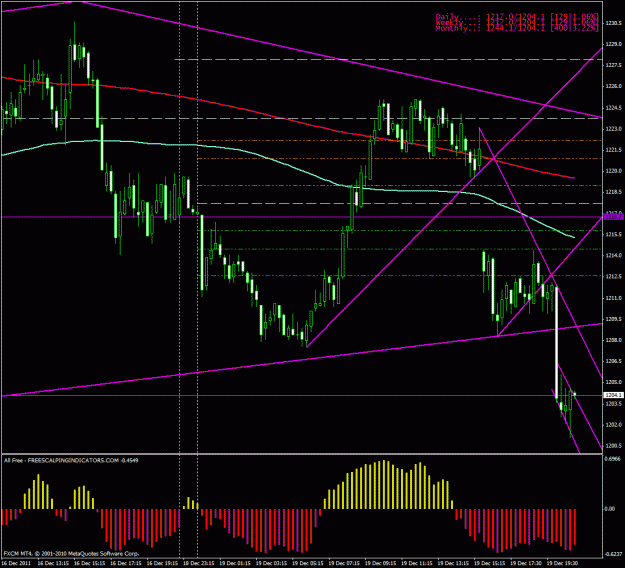Screen dimensions: 625x568
Task: Click the Monthly range text line
Action: pyautogui.click(x=517, y=28)
